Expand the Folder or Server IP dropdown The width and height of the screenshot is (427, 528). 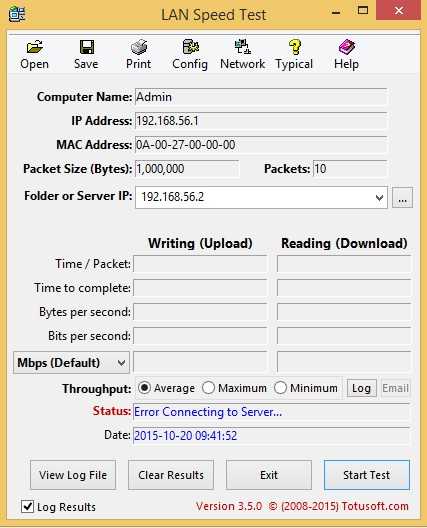point(380,197)
